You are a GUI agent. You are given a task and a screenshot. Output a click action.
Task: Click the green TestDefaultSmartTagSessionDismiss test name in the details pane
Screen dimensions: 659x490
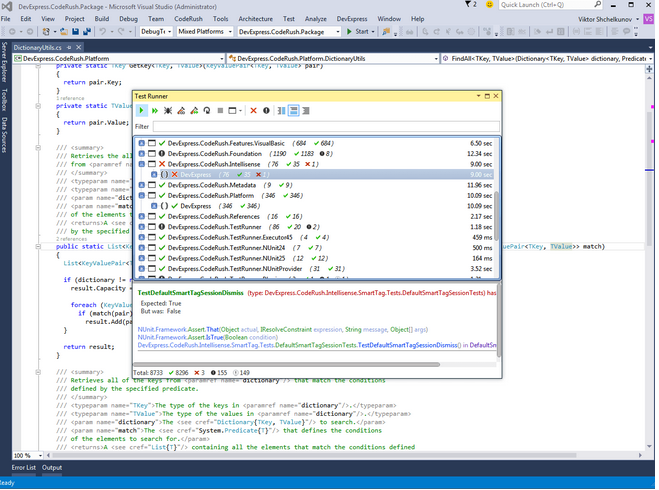[190, 293]
